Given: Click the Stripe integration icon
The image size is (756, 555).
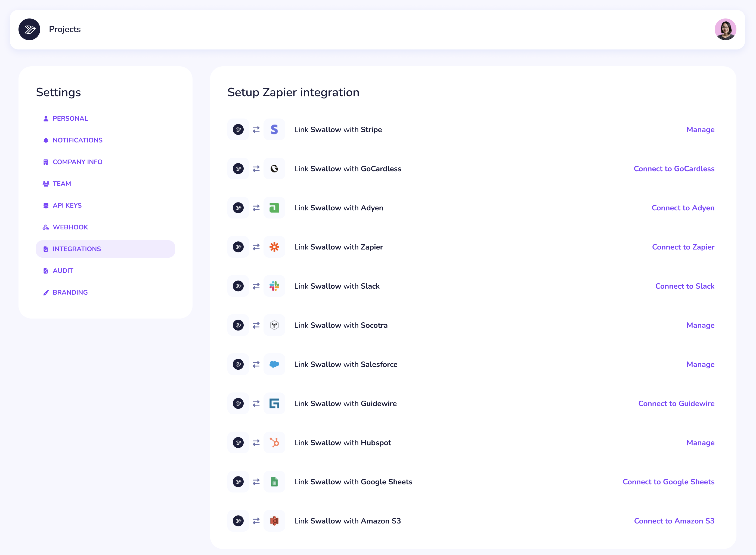Looking at the screenshot, I should click(274, 129).
